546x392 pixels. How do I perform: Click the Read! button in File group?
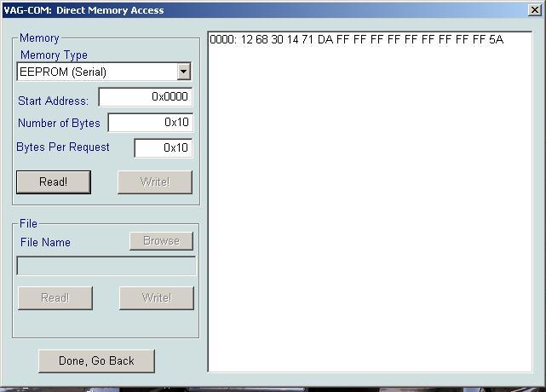55,298
